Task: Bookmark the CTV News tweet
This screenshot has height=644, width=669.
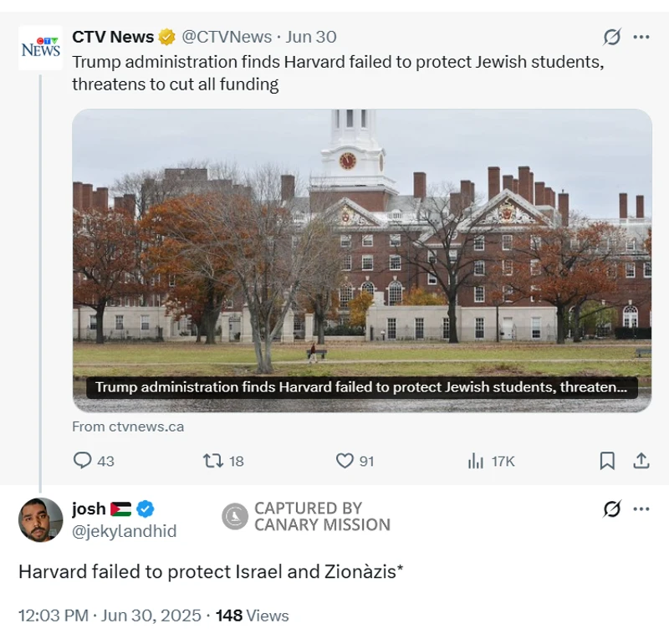Action: pos(608,461)
